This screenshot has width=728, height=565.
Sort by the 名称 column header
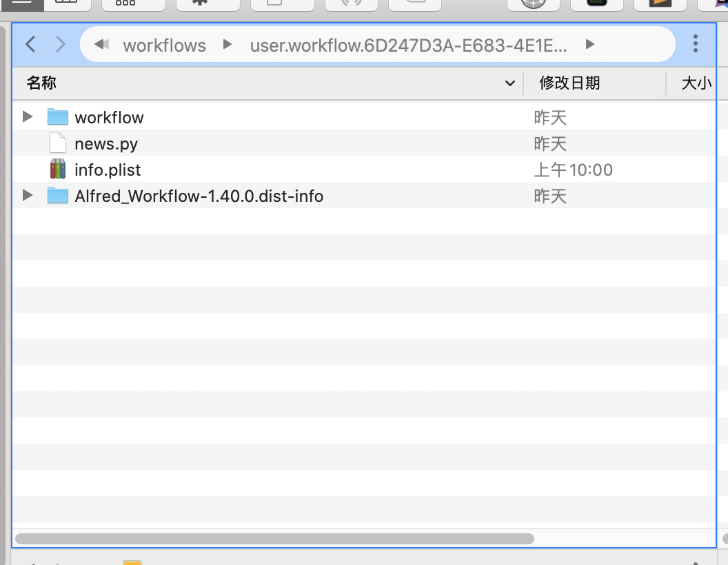click(41, 83)
